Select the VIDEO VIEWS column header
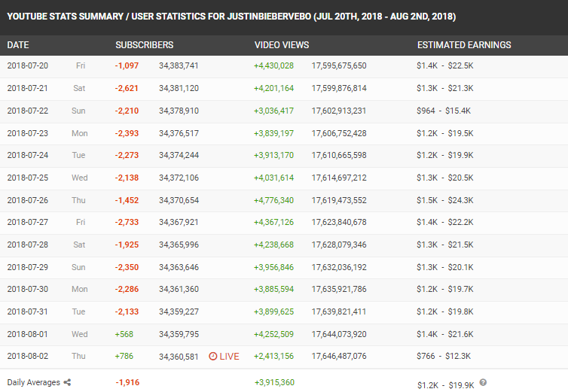The image size is (568, 392). [x=282, y=45]
